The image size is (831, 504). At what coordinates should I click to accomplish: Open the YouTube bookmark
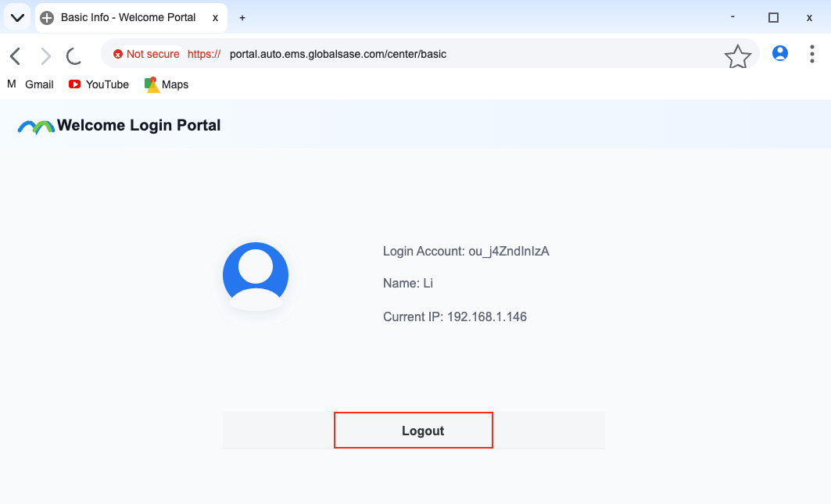click(99, 84)
